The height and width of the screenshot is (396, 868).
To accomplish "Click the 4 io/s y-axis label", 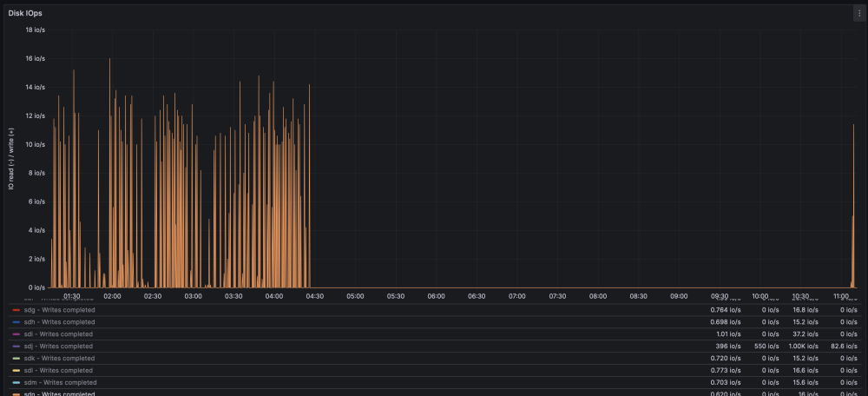I will pyautogui.click(x=36, y=230).
